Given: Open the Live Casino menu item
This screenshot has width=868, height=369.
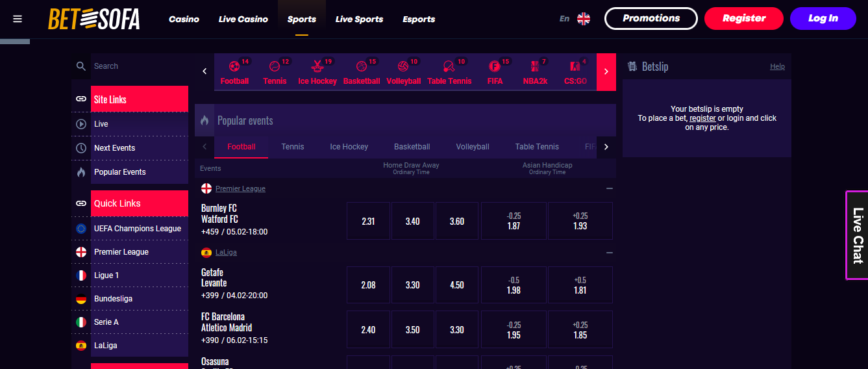Looking at the screenshot, I should 243,19.
